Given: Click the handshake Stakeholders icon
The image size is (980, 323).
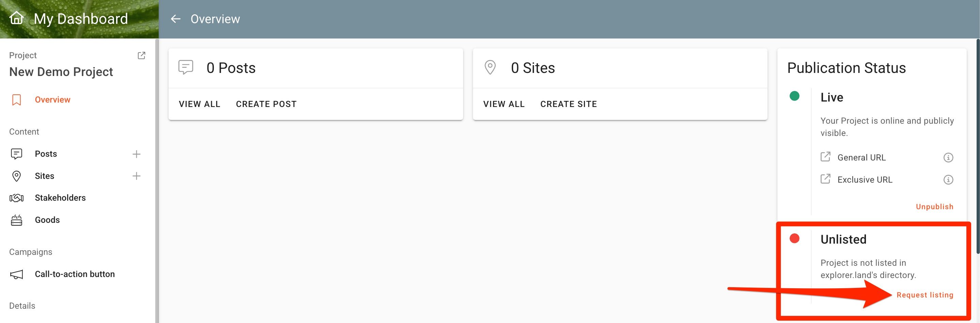Looking at the screenshot, I should pos(16,198).
